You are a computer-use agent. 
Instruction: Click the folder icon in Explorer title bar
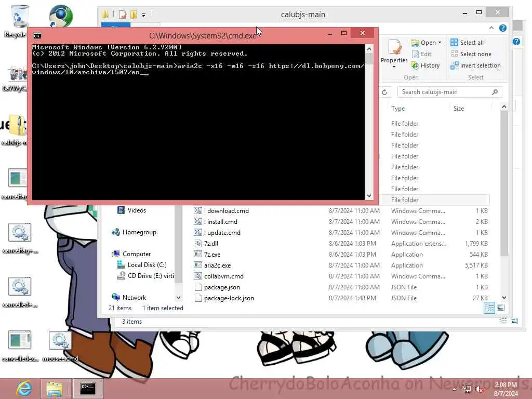tap(105, 14)
